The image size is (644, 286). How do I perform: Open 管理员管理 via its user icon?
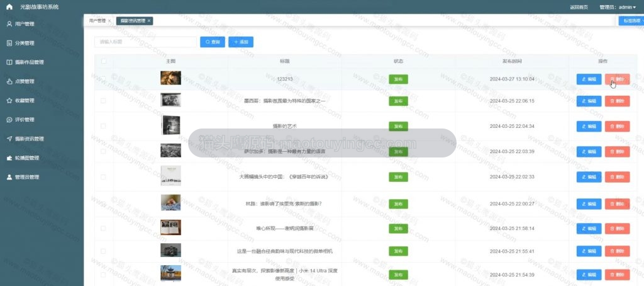tap(9, 177)
